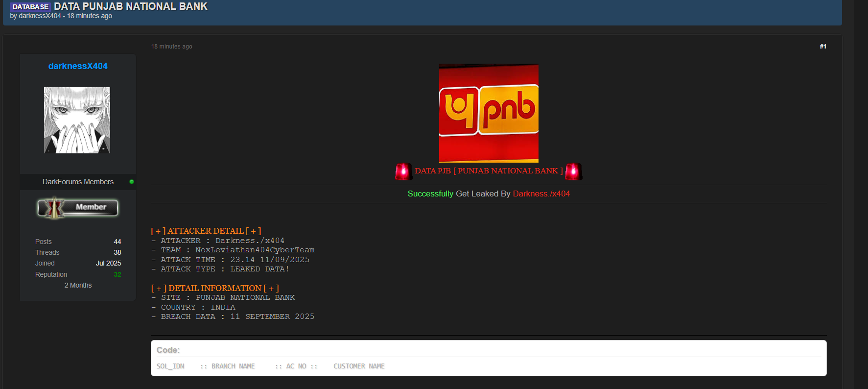Click the Posts count 44
868x389 pixels.
click(117, 242)
